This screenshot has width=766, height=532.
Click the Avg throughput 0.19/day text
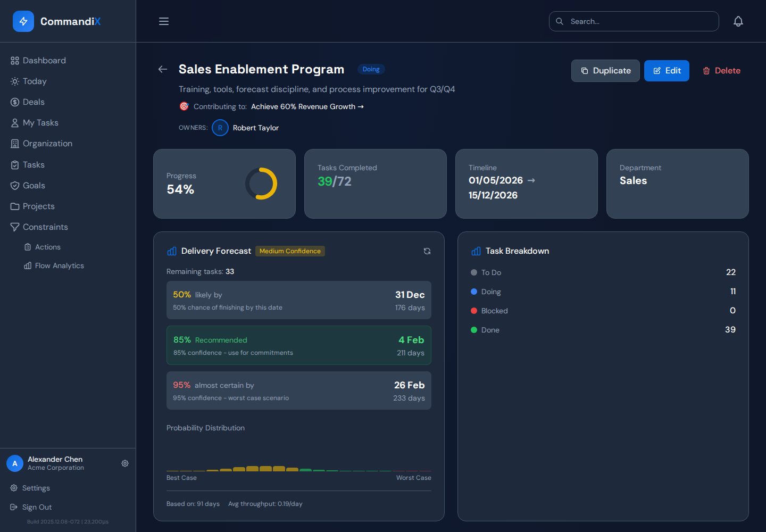265,504
